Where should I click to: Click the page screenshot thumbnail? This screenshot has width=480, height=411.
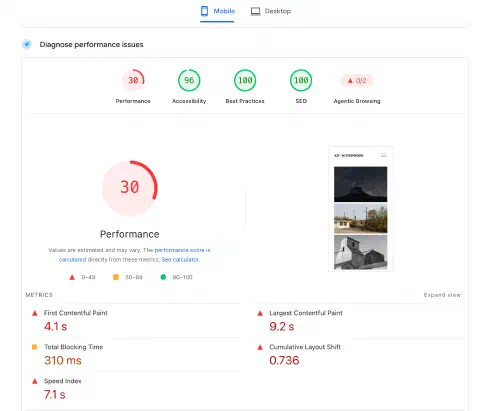click(x=360, y=209)
